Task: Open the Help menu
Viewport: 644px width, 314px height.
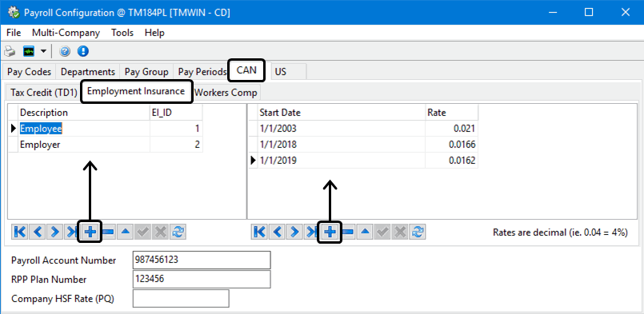Action: (154, 33)
